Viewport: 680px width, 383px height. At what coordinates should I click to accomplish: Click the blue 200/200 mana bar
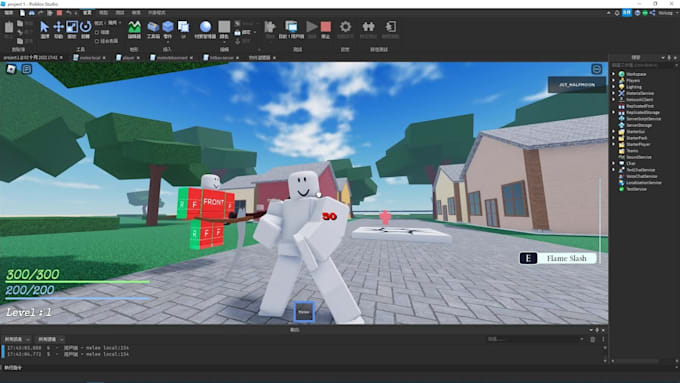[78, 298]
